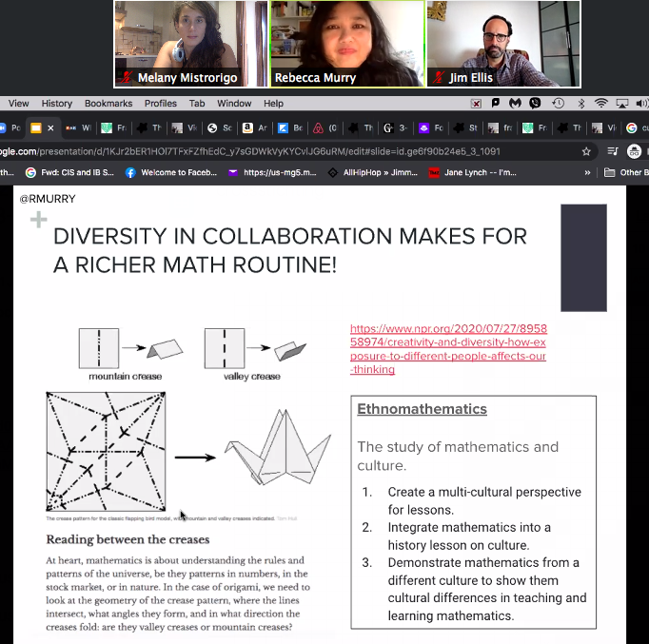Open the Tab menu
The image size is (649, 644).
pos(197,104)
